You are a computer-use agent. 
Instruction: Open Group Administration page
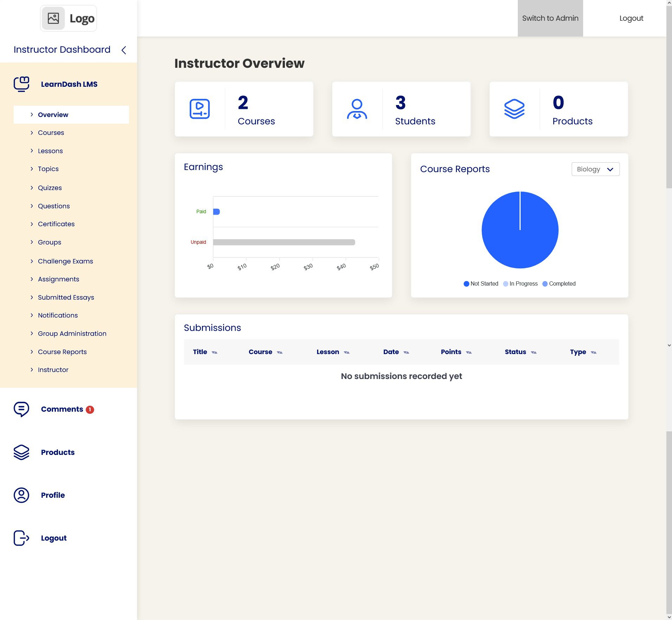pyautogui.click(x=72, y=334)
